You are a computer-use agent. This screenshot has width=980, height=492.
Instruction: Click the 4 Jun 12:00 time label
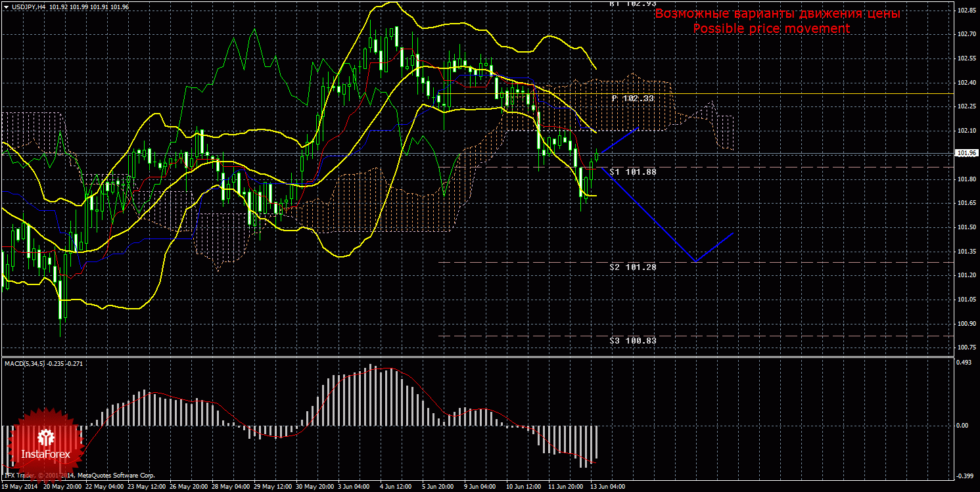point(396,487)
